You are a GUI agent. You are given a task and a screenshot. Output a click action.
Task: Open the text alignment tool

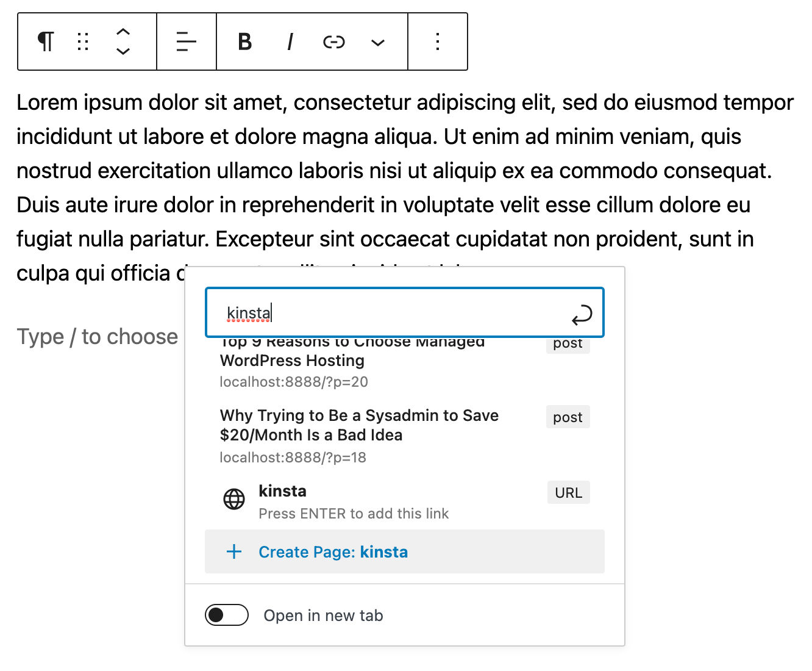coord(186,41)
